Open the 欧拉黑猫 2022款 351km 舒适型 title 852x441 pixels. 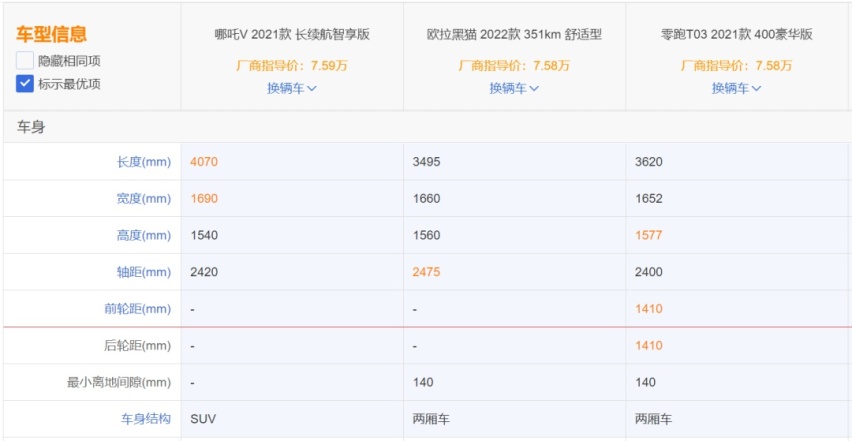[514, 35]
